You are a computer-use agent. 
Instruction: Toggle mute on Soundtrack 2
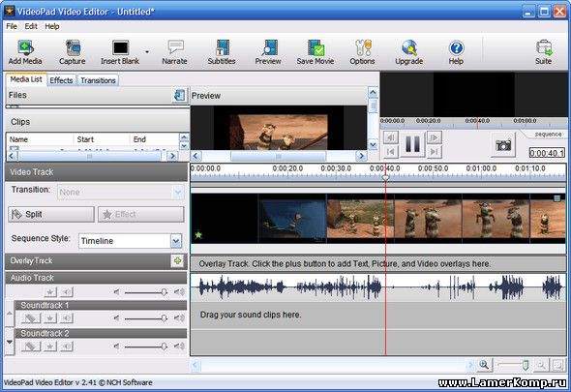[x=67, y=347]
